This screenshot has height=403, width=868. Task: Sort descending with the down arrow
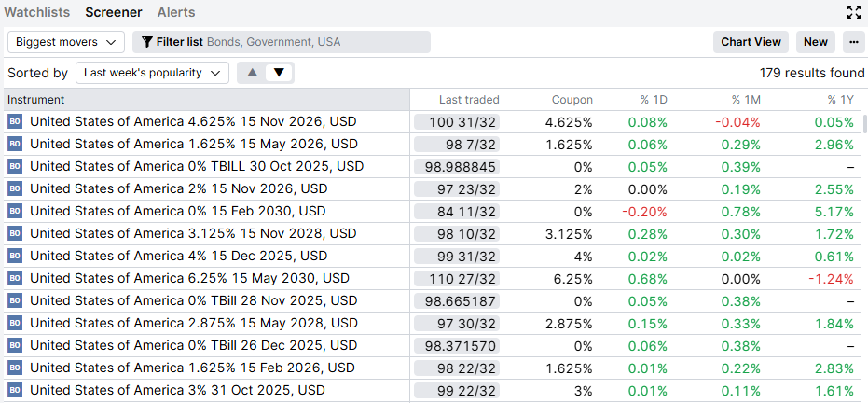(279, 73)
